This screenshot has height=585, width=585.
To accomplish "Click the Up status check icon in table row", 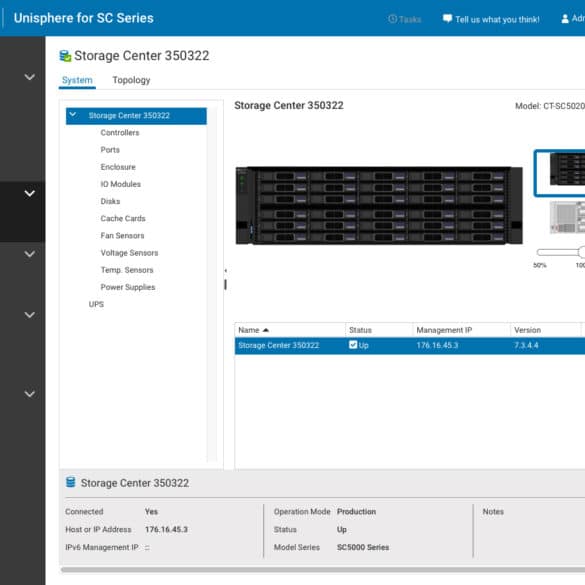I will [x=353, y=345].
